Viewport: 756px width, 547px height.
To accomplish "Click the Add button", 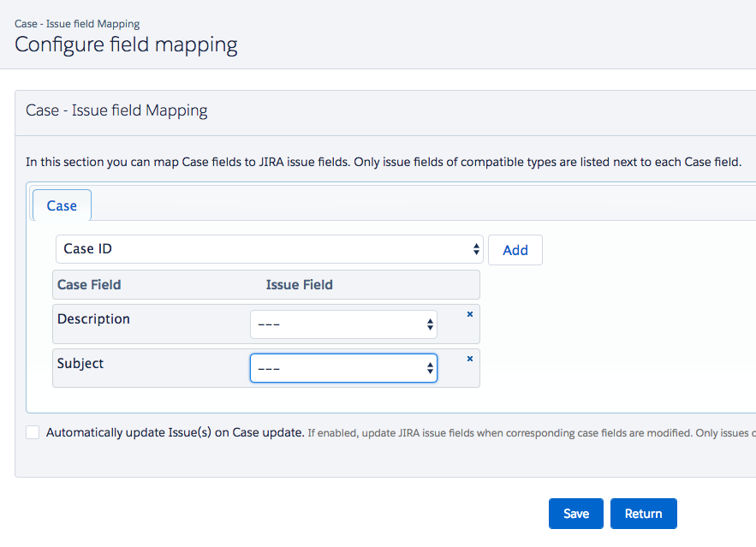I will click(x=515, y=250).
